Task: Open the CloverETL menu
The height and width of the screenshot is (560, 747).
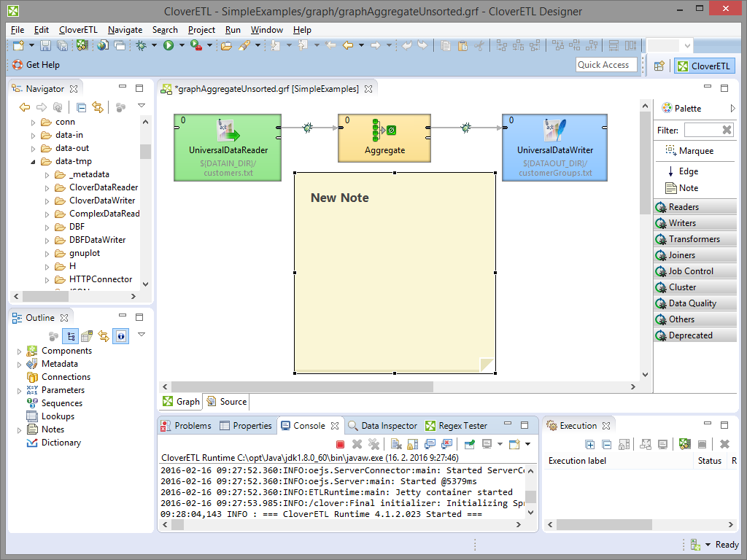Action: [78, 30]
